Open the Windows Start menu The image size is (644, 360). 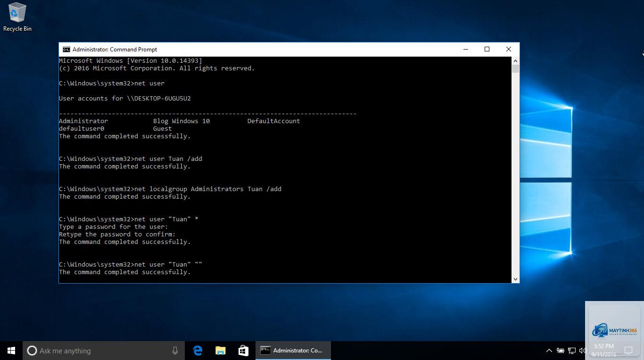11,351
